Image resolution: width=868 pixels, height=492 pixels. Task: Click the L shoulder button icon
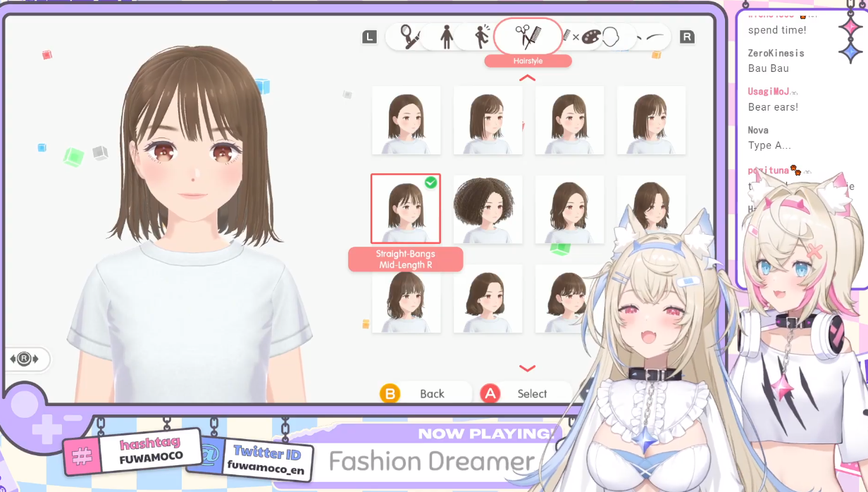(370, 37)
